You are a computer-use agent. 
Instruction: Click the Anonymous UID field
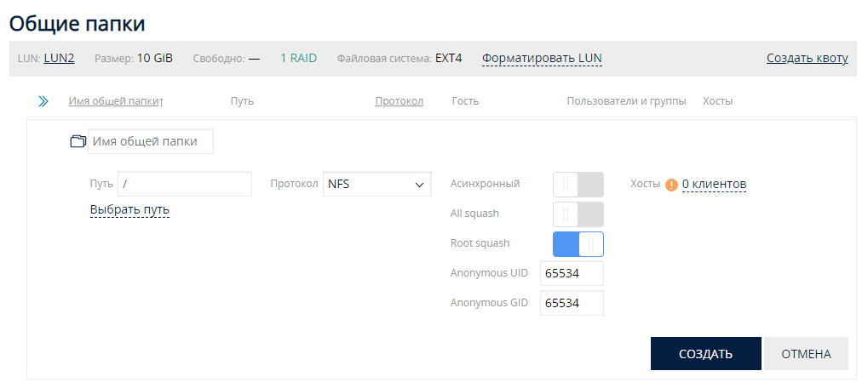tap(572, 274)
